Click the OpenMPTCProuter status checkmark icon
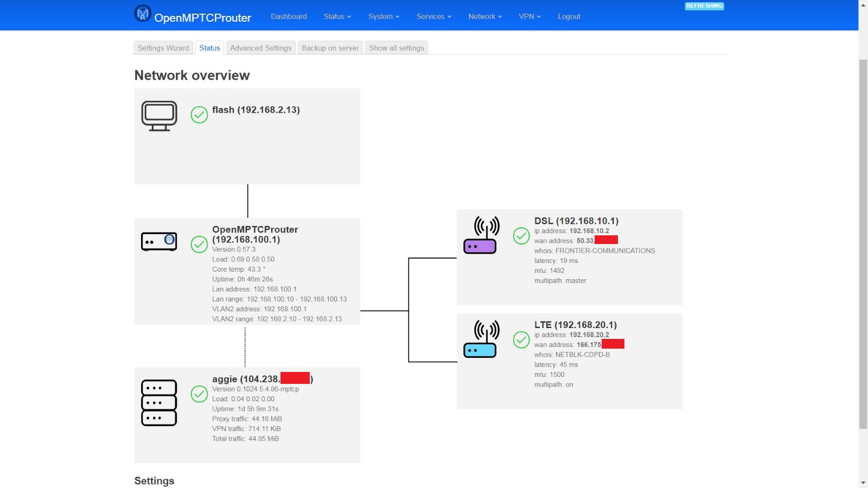 [x=199, y=245]
